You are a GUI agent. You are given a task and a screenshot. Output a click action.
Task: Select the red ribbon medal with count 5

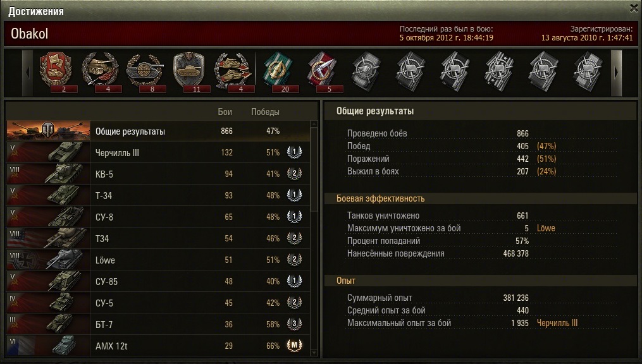coord(323,70)
